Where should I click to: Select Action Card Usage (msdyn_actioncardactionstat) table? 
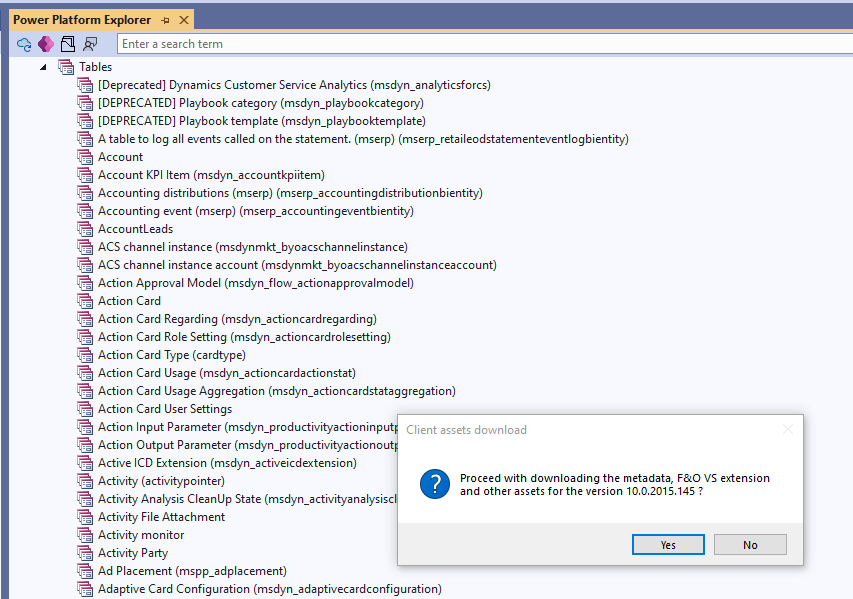coord(227,373)
